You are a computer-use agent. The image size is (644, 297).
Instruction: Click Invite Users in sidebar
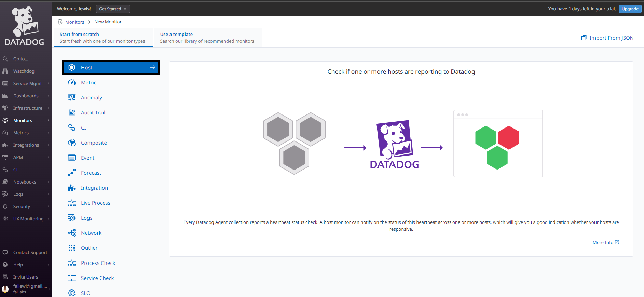coord(26,277)
